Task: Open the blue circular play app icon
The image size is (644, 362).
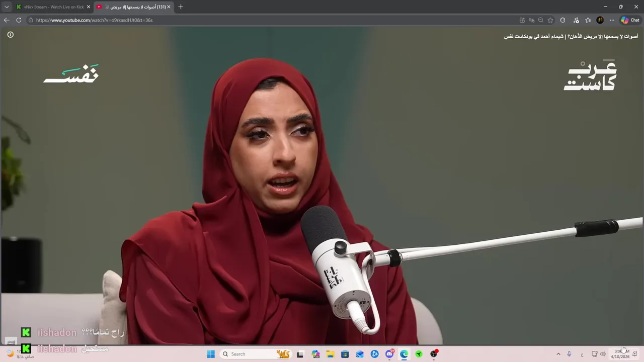Action: [x=375, y=354]
